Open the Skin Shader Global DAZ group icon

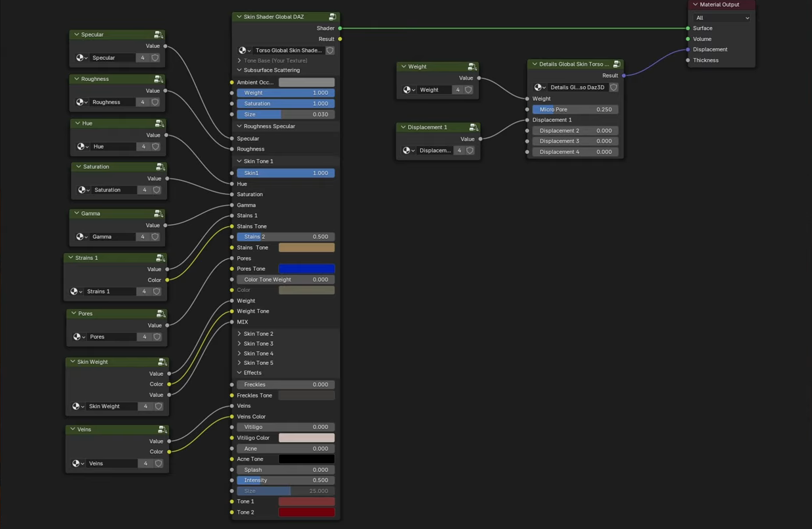pyautogui.click(x=333, y=17)
